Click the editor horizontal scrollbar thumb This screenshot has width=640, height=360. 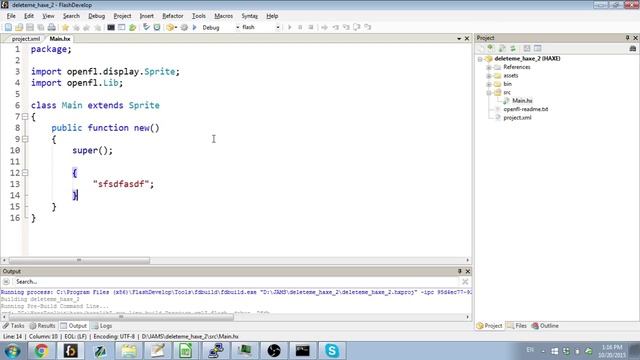click(79, 260)
